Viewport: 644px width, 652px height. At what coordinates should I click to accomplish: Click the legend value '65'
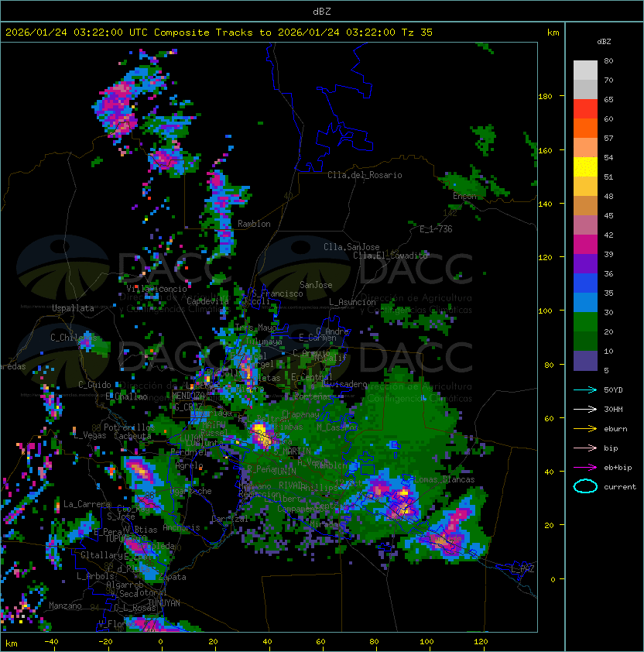pyautogui.click(x=608, y=99)
